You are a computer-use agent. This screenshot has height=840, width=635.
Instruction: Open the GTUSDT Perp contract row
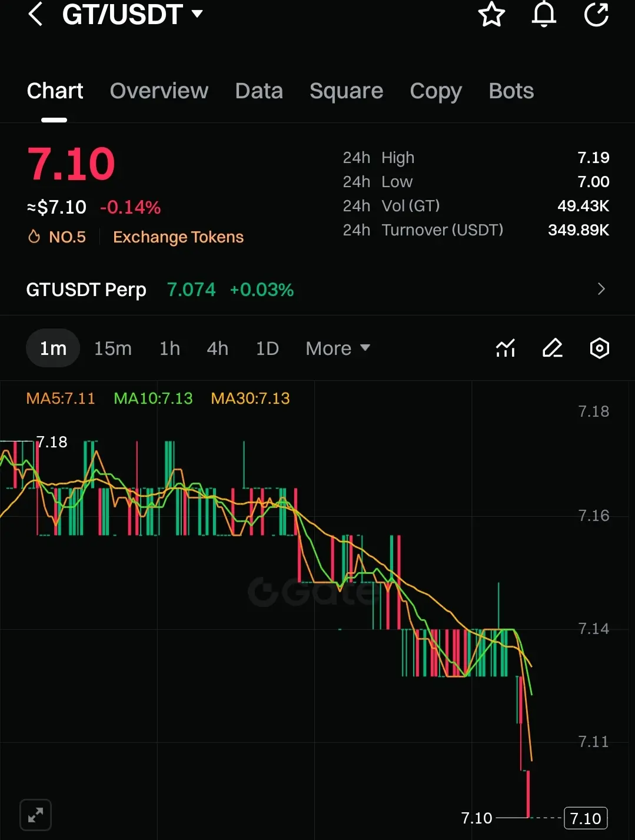(317, 289)
